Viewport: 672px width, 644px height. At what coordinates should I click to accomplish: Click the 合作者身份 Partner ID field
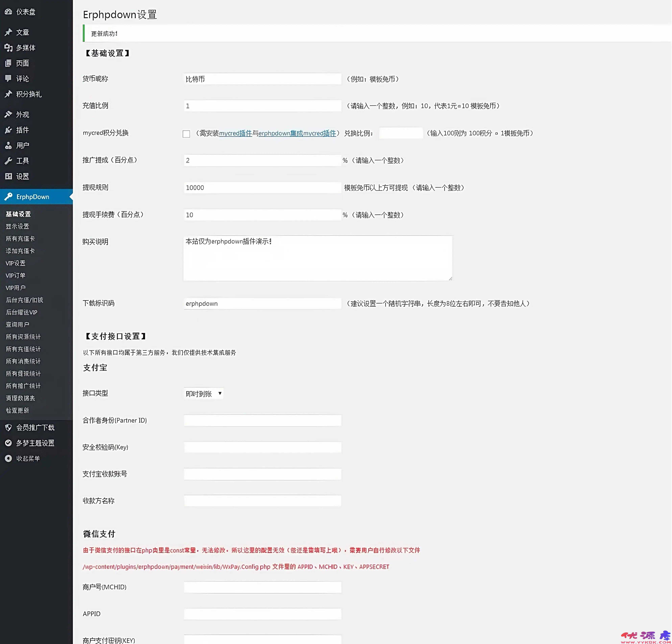[x=262, y=420]
